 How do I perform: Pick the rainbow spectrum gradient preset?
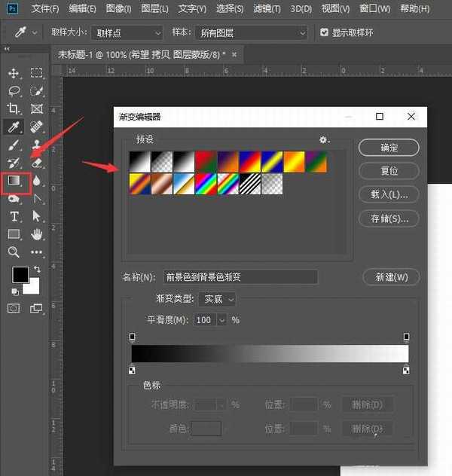coord(205,184)
